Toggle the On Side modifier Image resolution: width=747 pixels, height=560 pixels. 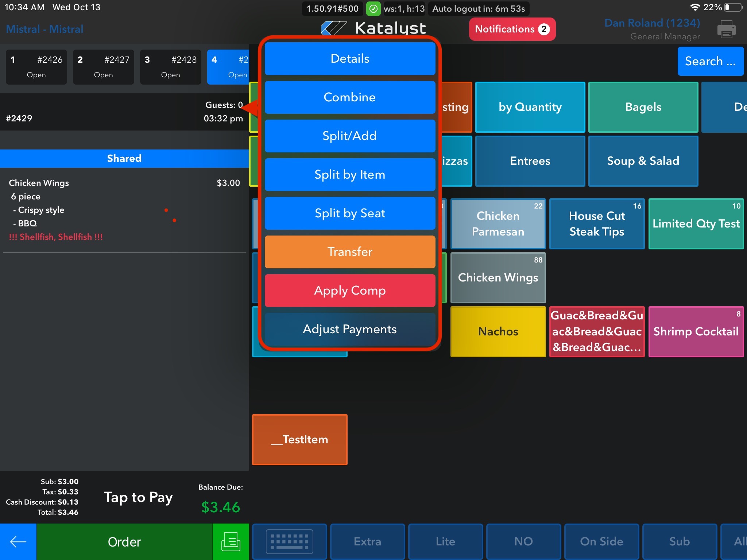(601, 541)
